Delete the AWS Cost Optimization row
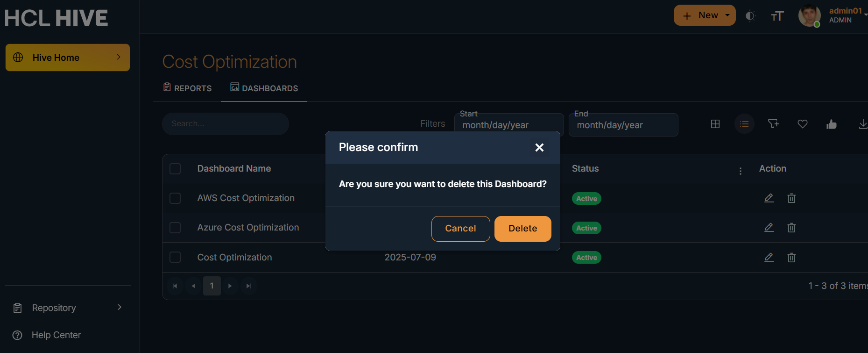The width and height of the screenshot is (868, 353). click(791, 198)
